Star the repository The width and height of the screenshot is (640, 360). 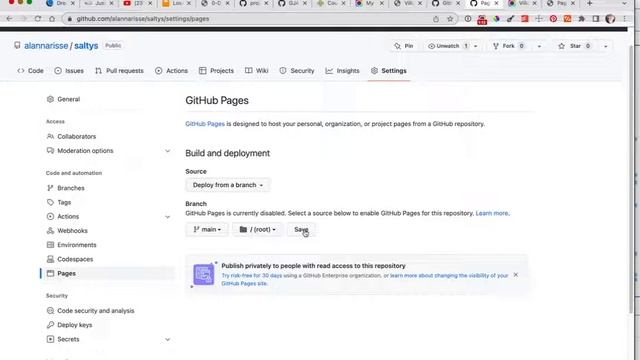[x=575, y=46]
